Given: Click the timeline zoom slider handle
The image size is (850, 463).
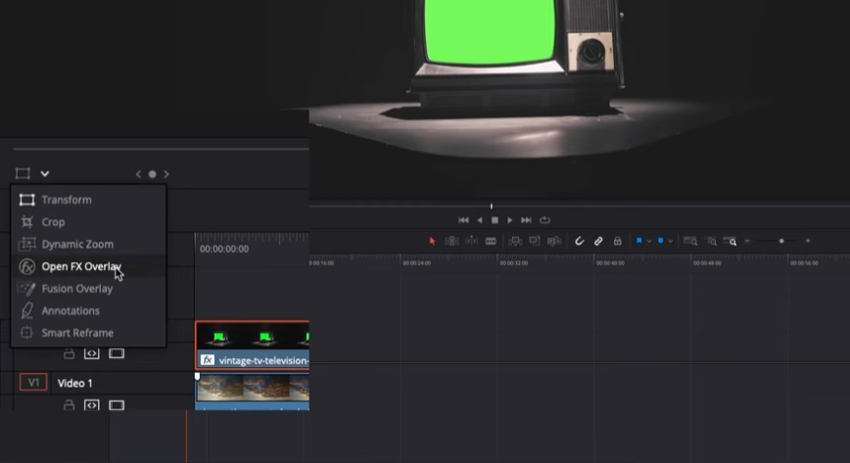Looking at the screenshot, I should (781, 241).
